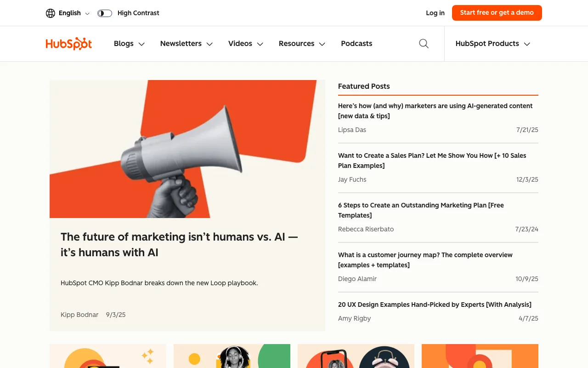Click the globe language icon
Screen dimensions: 588x368
coord(50,13)
